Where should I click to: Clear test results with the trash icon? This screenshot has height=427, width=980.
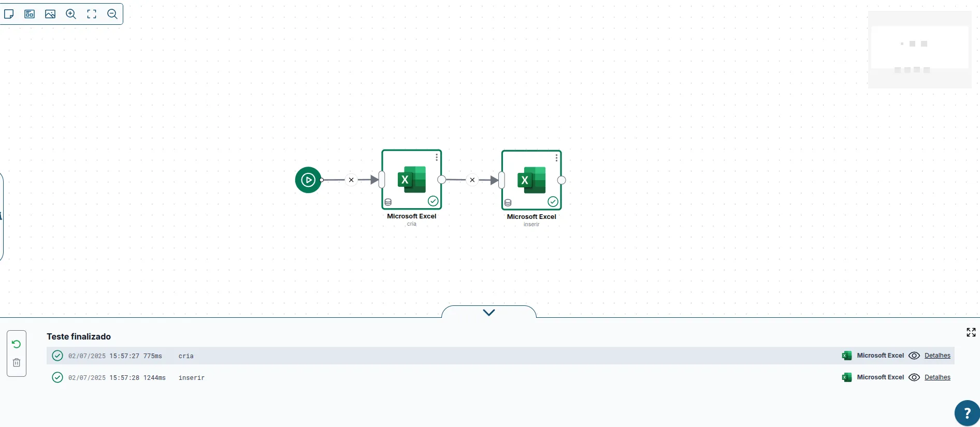tap(17, 363)
